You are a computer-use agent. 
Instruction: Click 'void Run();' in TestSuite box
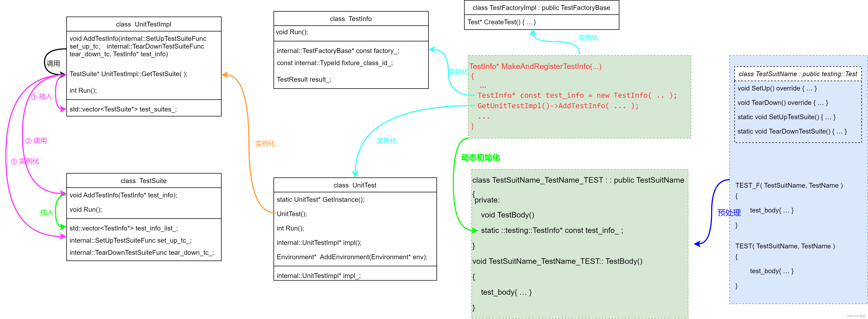pyautogui.click(x=86, y=210)
